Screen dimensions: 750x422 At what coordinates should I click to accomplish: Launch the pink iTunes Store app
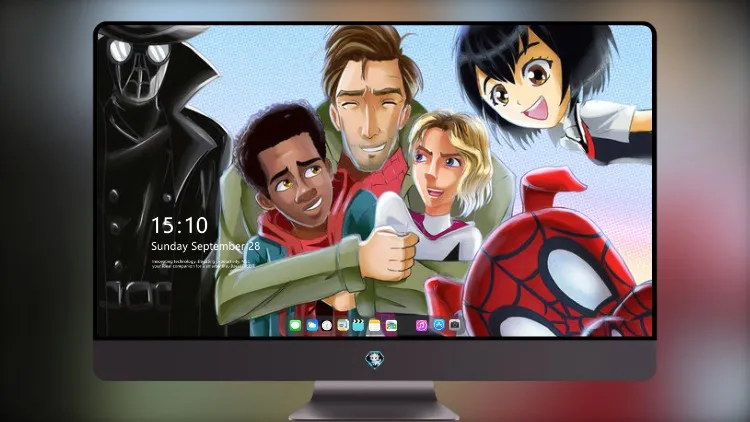[421, 325]
